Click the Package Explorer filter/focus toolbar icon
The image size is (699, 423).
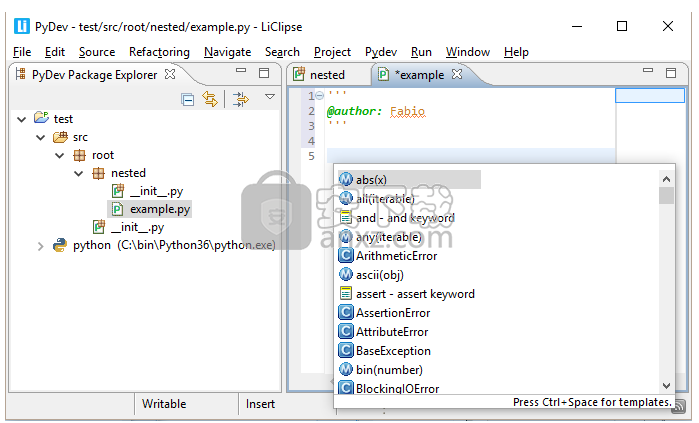[241, 99]
